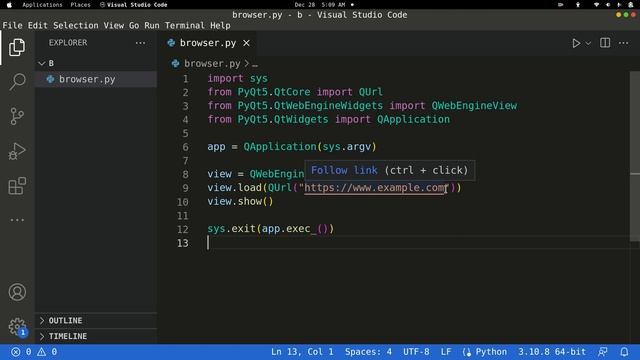Collapse the B folder section
640x360 pixels.
coord(96,63)
